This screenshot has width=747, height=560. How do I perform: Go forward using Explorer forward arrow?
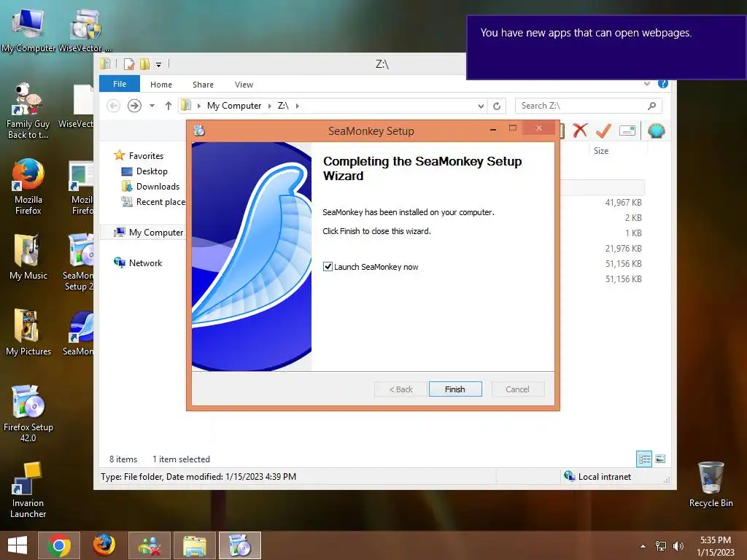134,106
